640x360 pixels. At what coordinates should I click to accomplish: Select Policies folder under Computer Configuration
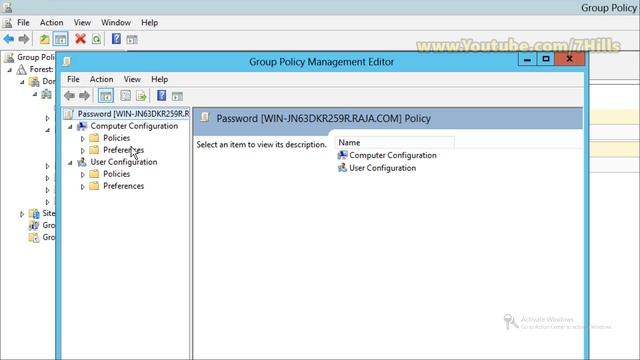tap(116, 138)
